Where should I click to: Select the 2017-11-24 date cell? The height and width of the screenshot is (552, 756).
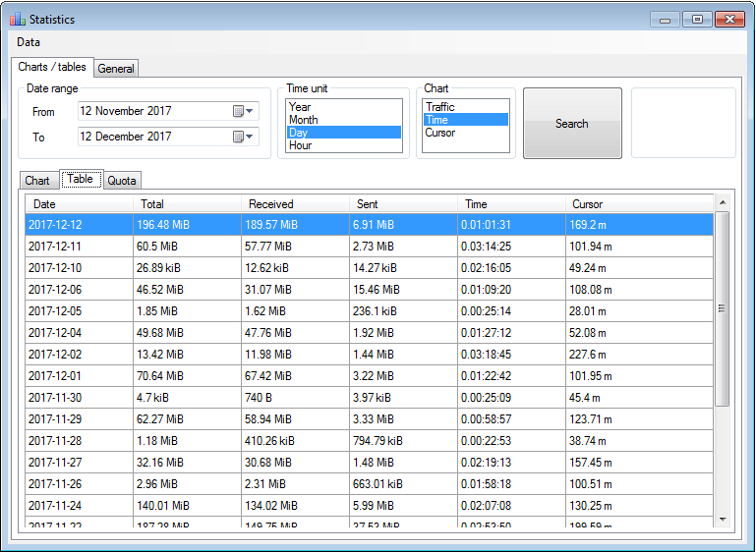click(x=79, y=506)
